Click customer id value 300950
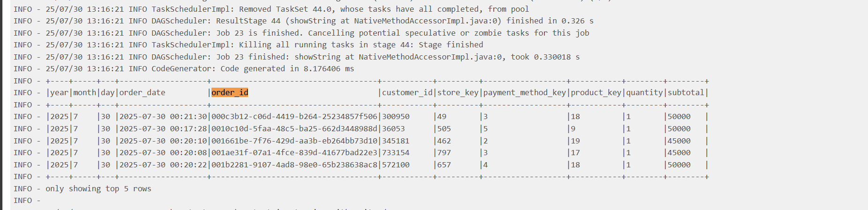This screenshot has height=210, width=868. (x=395, y=116)
